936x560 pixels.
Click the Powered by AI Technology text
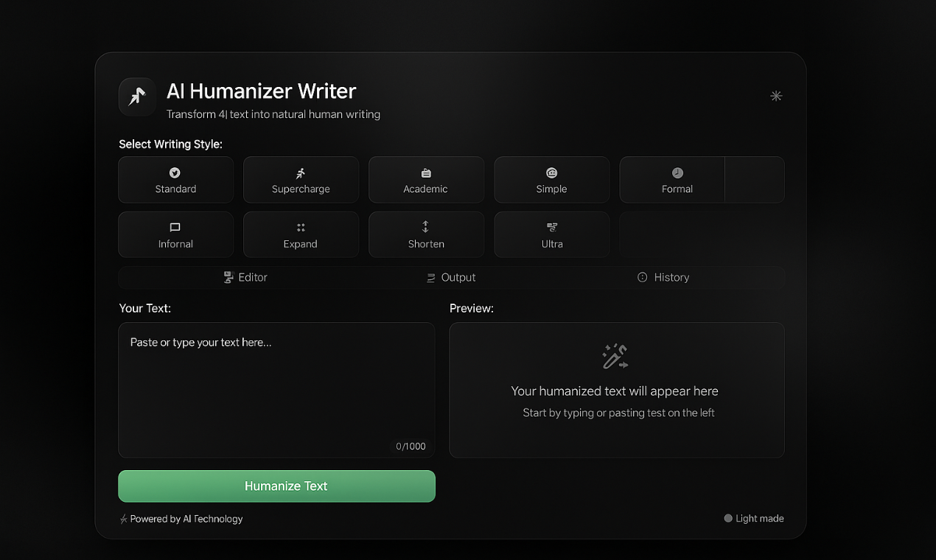tap(186, 519)
